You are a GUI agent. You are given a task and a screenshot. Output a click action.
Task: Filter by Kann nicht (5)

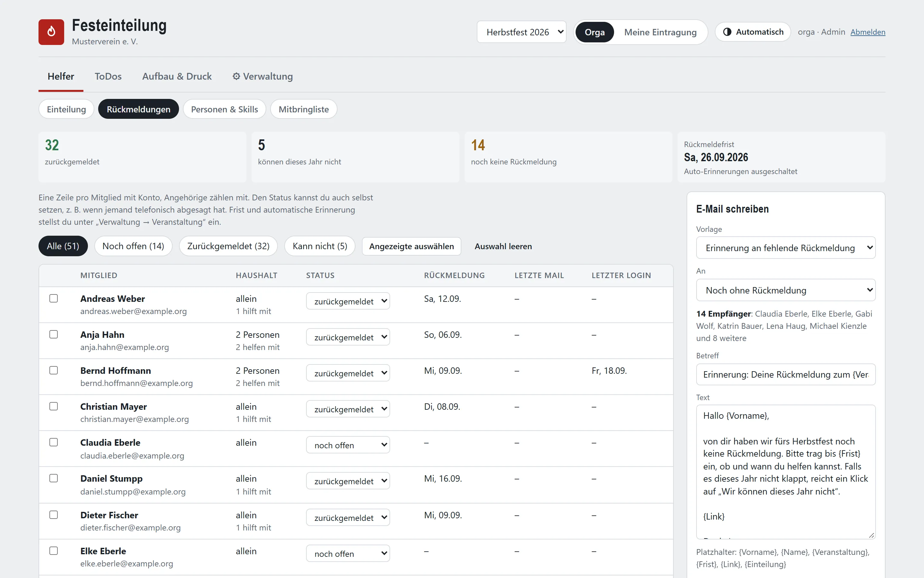pyautogui.click(x=320, y=246)
